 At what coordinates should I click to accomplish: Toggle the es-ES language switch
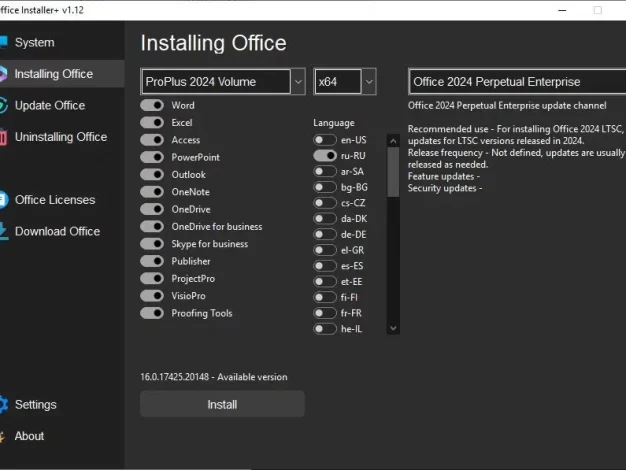pyautogui.click(x=325, y=266)
